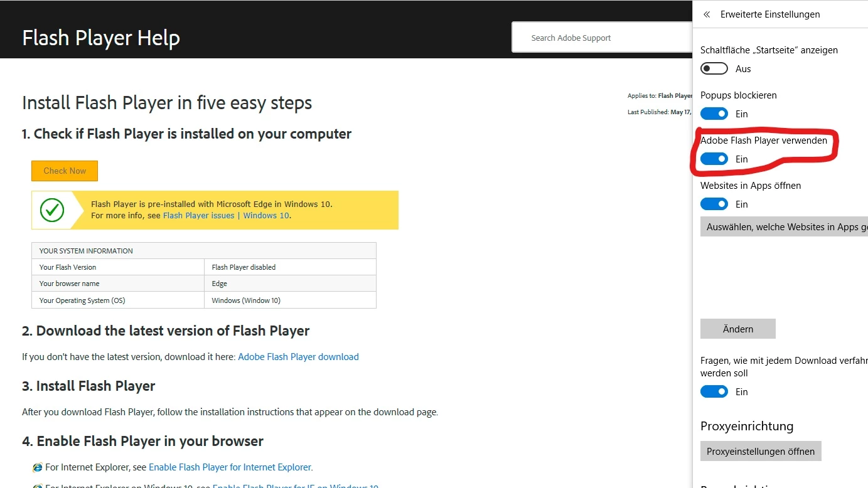
Task: Click the Install Flash Player in five easy steps heading
Action: coord(167,103)
